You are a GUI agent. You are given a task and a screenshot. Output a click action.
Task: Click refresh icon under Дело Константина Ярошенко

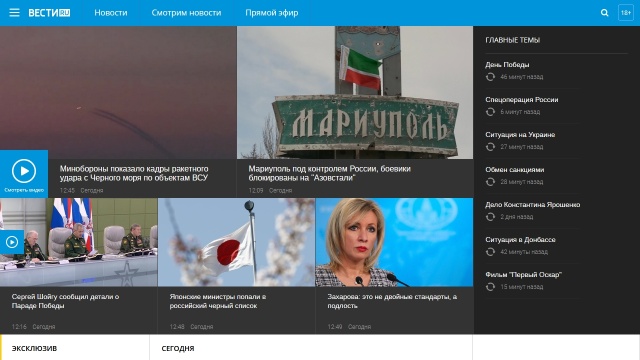point(490,217)
